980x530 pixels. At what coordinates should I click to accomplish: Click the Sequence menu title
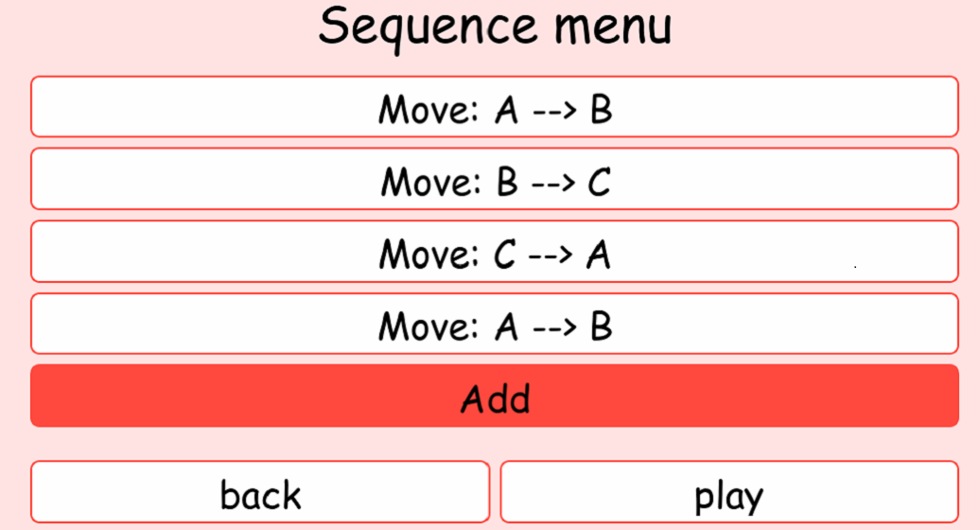pyautogui.click(x=495, y=26)
